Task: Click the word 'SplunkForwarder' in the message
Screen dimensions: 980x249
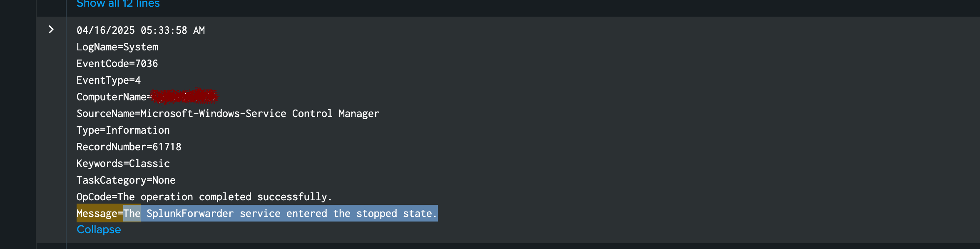Action: [x=190, y=214]
